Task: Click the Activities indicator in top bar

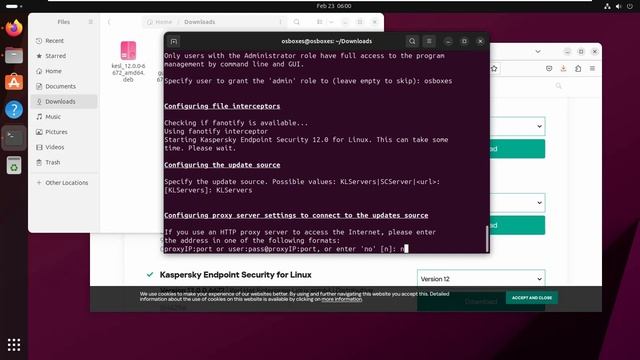Action: (14, 6)
